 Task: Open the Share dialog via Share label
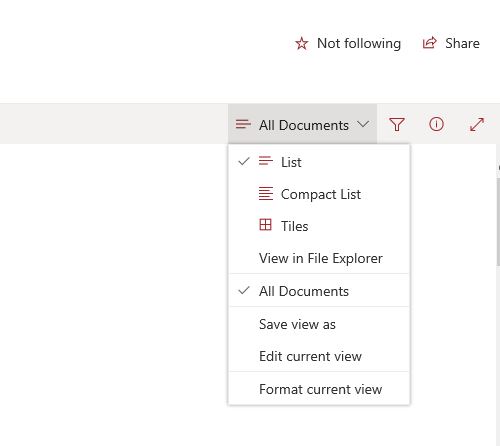[x=462, y=43]
